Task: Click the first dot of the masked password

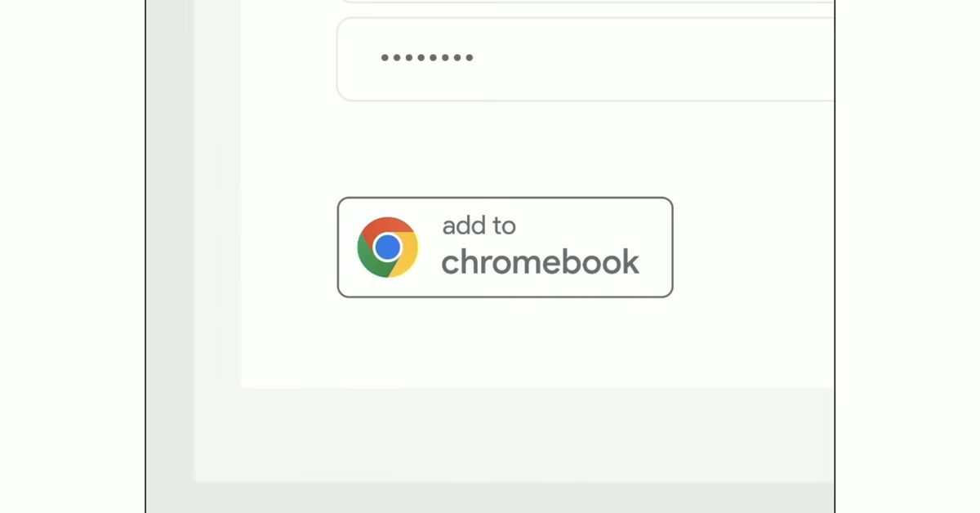Action: tap(385, 57)
